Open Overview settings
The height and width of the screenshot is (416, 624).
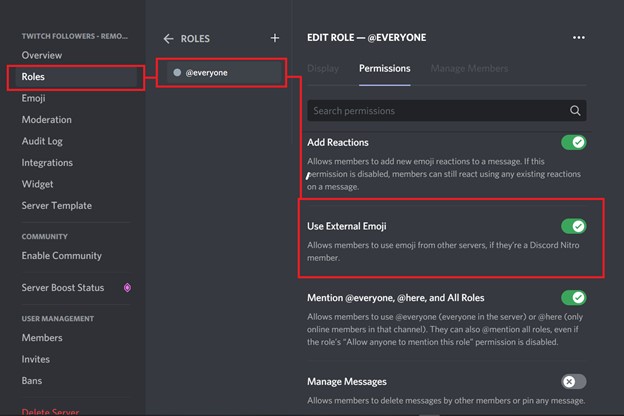42,55
